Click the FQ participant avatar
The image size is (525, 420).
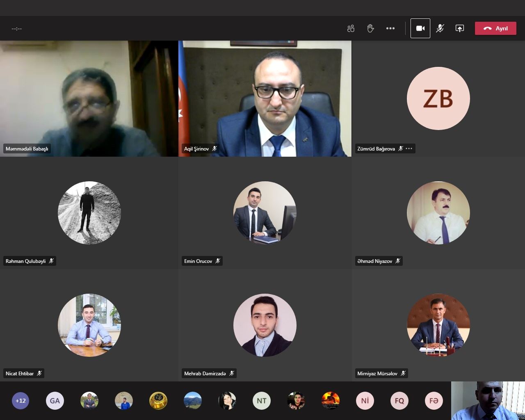(x=399, y=401)
